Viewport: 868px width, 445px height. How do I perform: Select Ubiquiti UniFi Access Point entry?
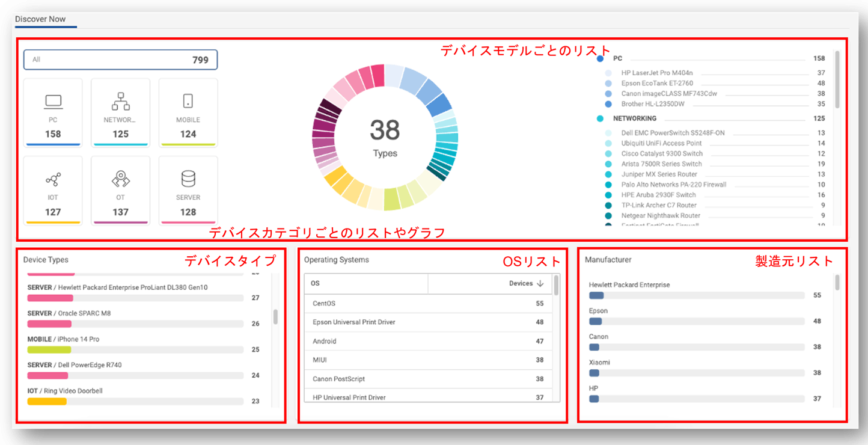click(x=714, y=143)
